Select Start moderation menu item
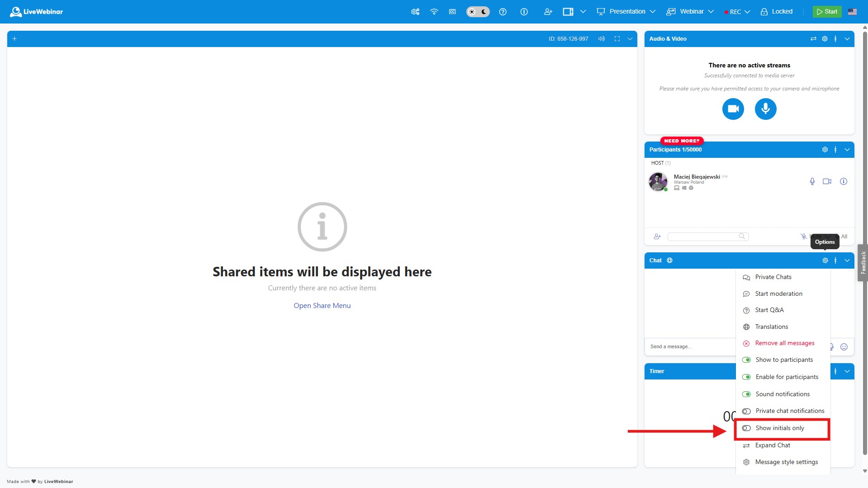 coord(783,294)
